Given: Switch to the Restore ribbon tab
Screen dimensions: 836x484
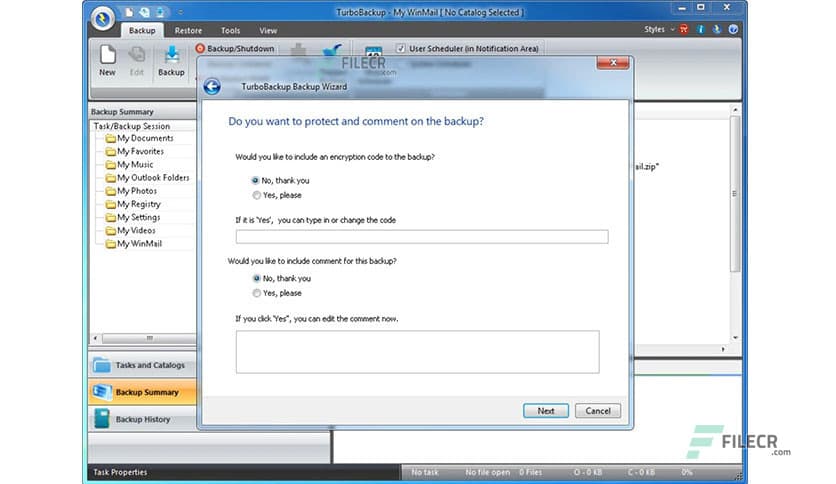Looking at the screenshot, I should (188, 30).
